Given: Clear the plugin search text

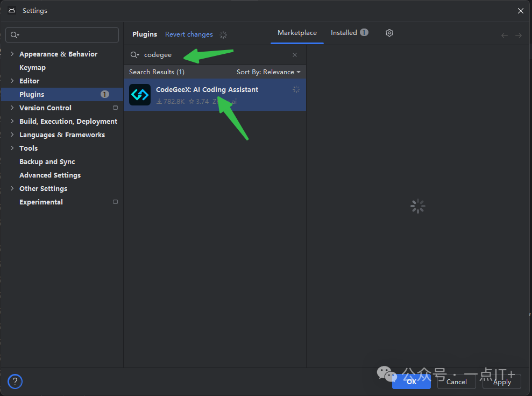Looking at the screenshot, I should pos(294,55).
